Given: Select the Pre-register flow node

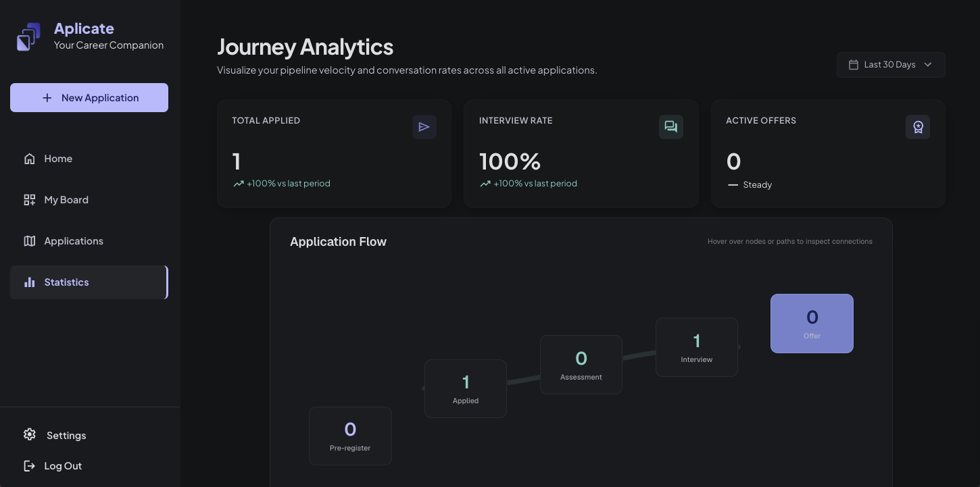Looking at the screenshot, I should click(350, 436).
